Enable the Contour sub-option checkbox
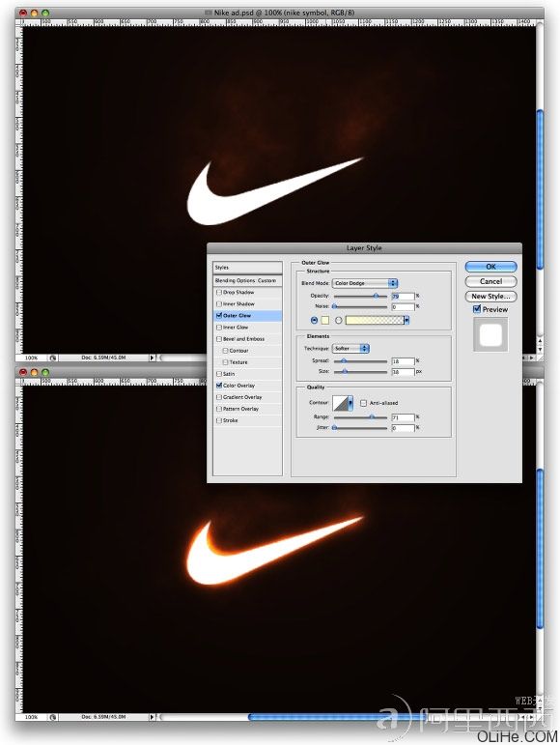 click(x=225, y=351)
